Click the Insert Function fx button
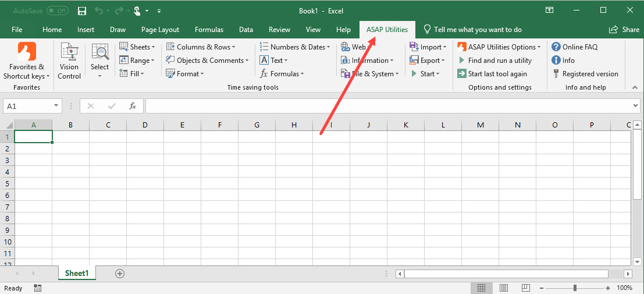Image resolution: width=644 pixels, height=294 pixels. click(x=132, y=106)
